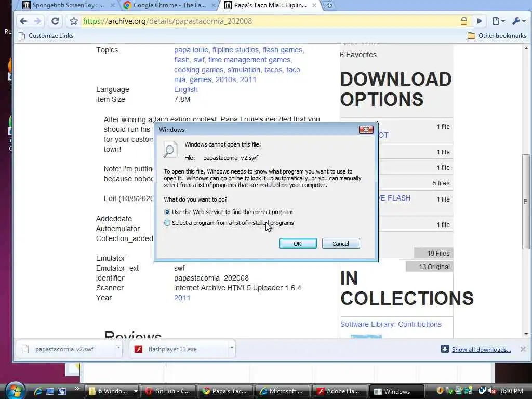The height and width of the screenshot is (399, 532).
Task: Click Show Desktop quick launch icon
Action: pyautogui.click(x=50, y=391)
